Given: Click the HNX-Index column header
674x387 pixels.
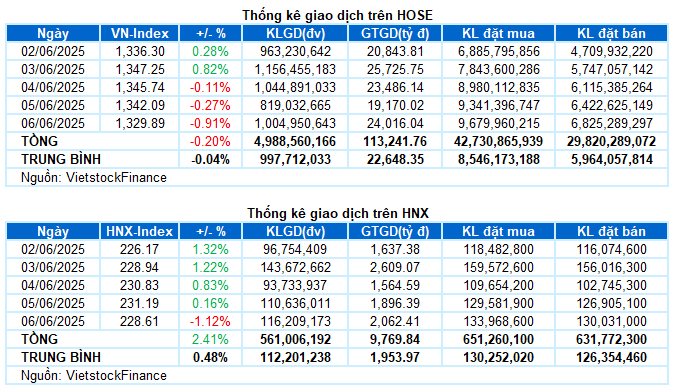Looking at the screenshot, I should (x=139, y=232).
